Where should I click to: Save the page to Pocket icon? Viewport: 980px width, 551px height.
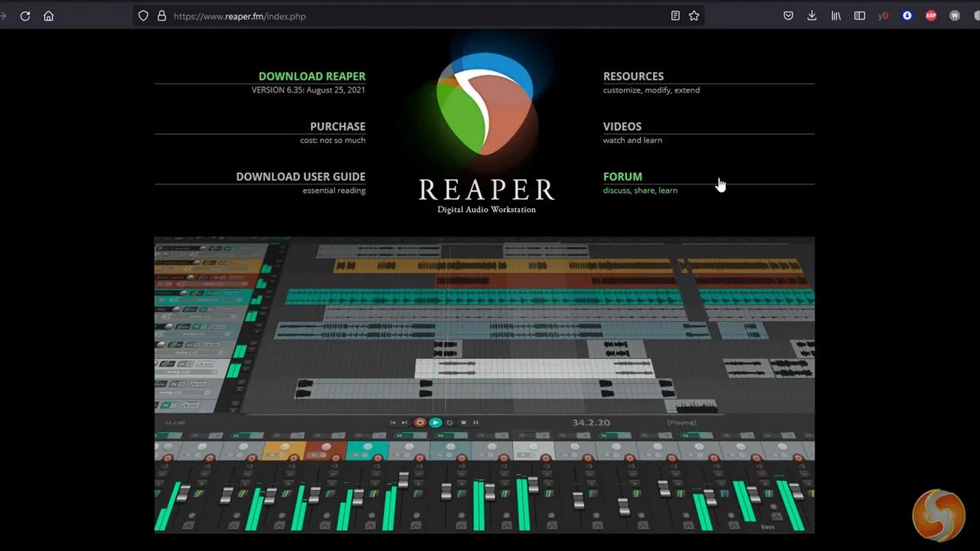[x=789, y=16]
